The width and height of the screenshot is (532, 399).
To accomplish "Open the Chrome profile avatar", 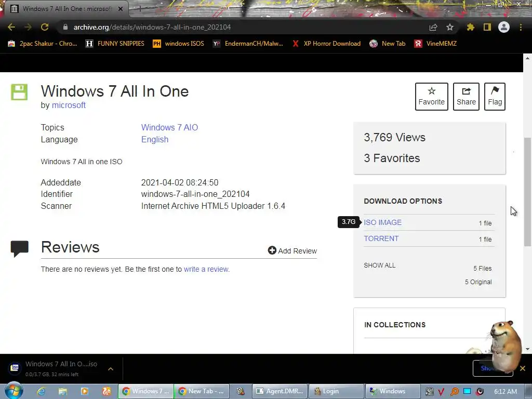I will tap(504, 27).
